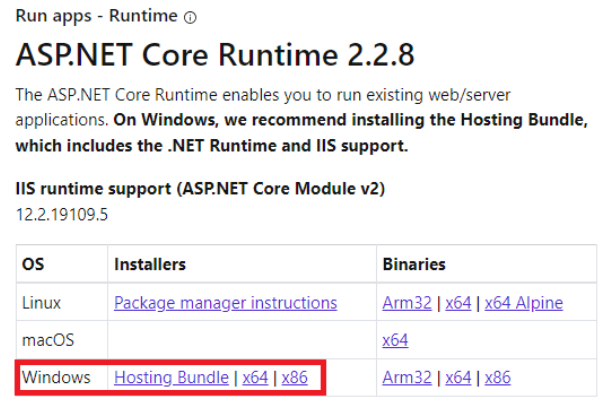Open Linux Package manager instructions link
This screenshot has height=405, width=611.
(226, 303)
